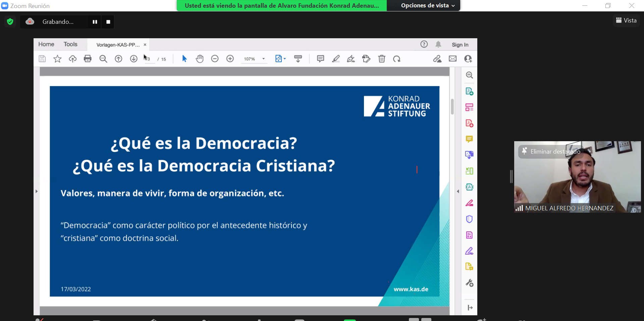The image size is (644, 321).
Task: Go to next page with down arrow
Action: [133, 59]
